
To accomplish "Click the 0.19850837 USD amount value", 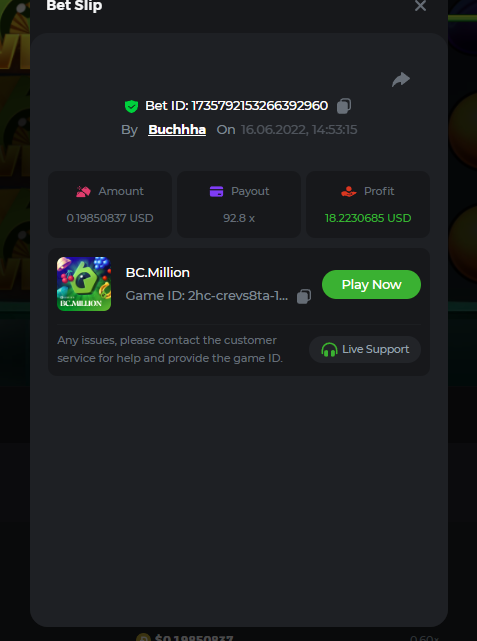I will [x=110, y=218].
